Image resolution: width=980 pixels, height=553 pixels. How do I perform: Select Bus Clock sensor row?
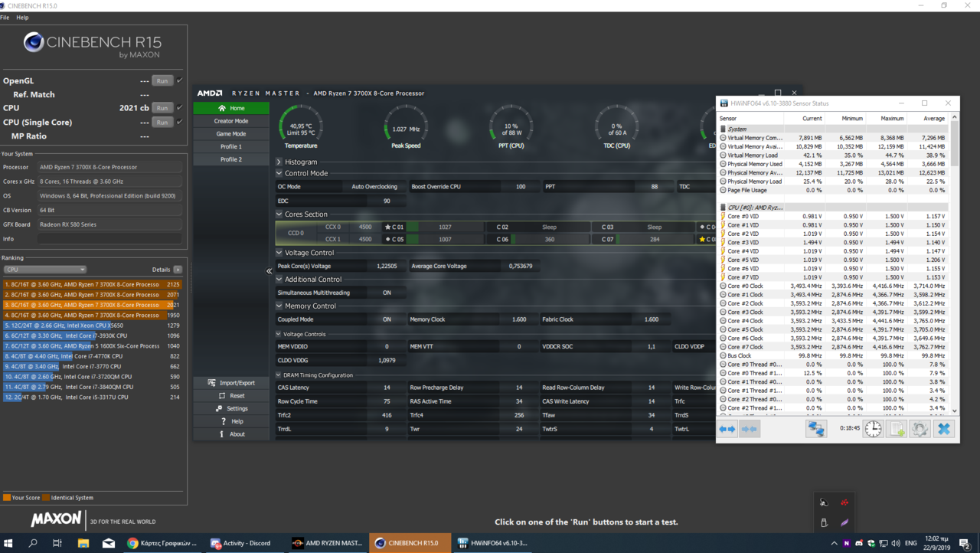click(x=833, y=355)
